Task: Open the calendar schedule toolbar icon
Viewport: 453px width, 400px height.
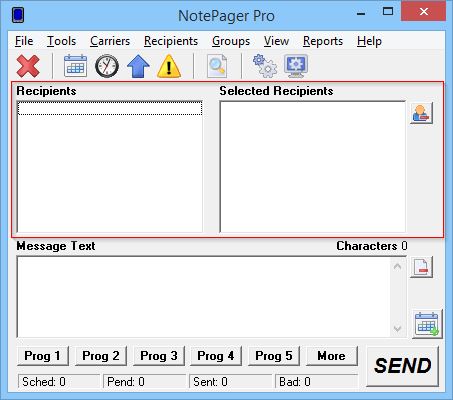Action: click(75, 66)
